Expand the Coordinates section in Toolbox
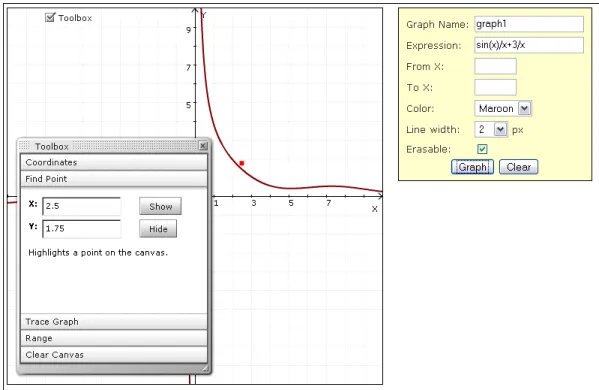599x390 pixels. pyautogui.click(x=114, y=162)
